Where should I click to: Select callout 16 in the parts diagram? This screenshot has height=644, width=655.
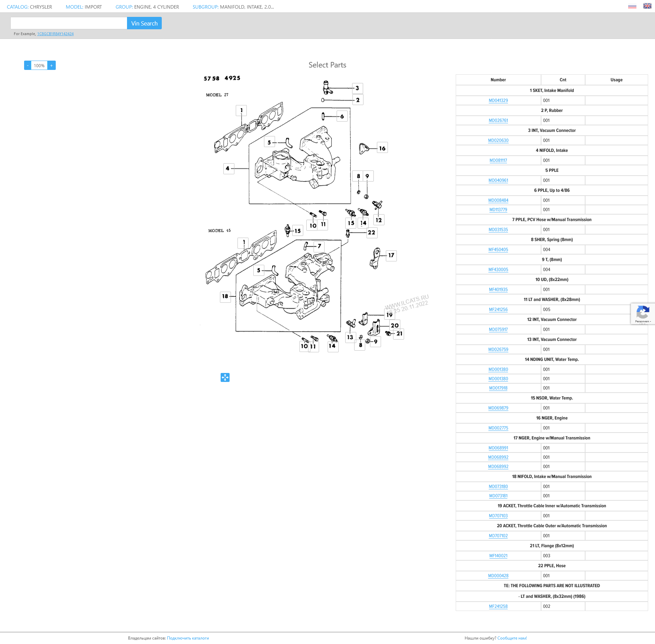pos(382,148)
